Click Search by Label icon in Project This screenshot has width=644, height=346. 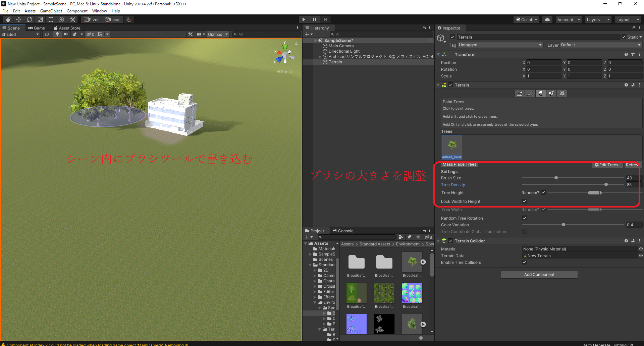click(410, 237)
